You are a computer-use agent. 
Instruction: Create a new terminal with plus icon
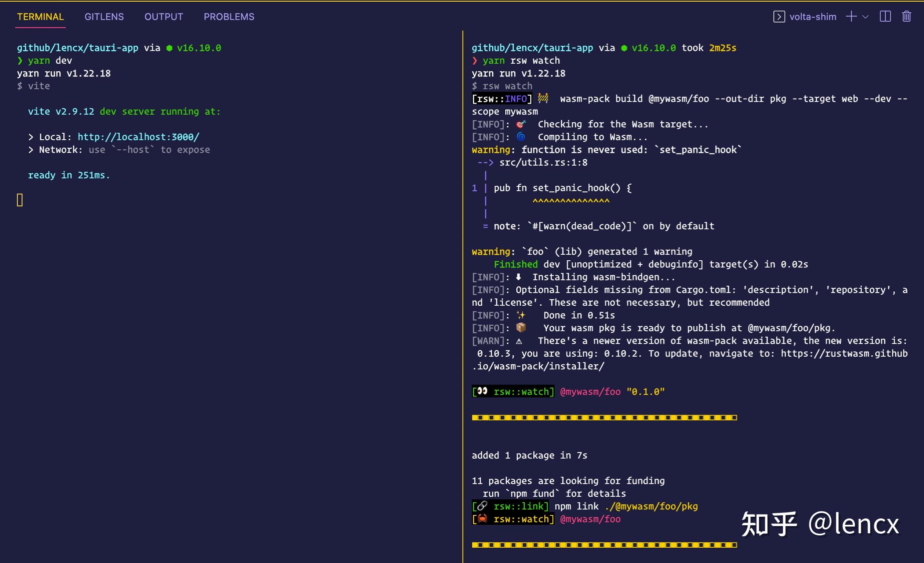point(851,17)
